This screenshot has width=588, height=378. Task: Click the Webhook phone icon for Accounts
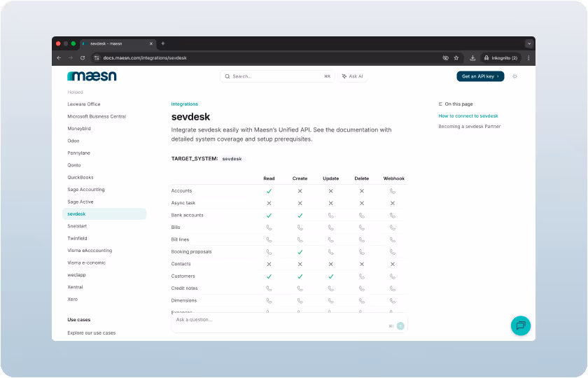[x=392, y=191]
